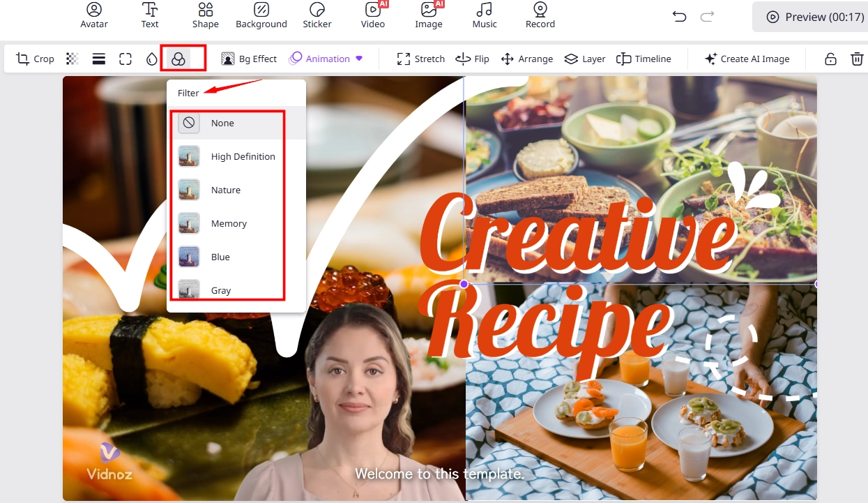
Task: Click the blur droplet icon
Action: click(x=151, y=59)
